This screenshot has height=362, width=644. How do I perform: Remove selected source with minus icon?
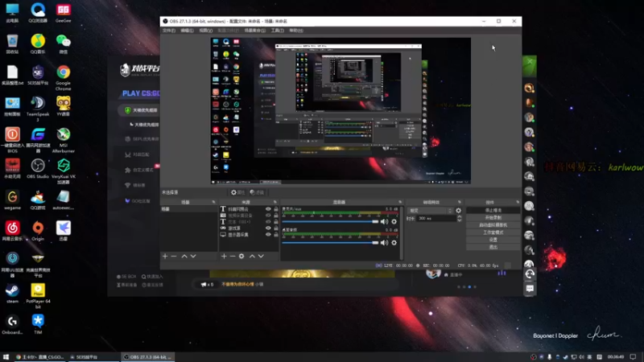tap(233, 256)
